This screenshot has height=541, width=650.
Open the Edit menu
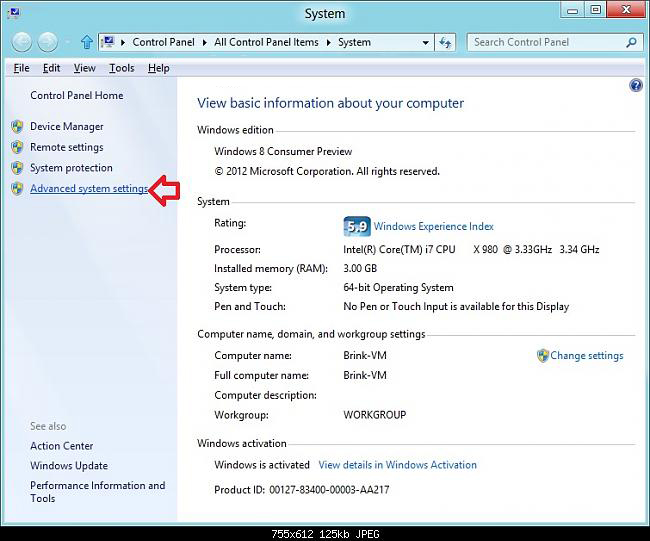pyautogui.click(x=51, y=68)
